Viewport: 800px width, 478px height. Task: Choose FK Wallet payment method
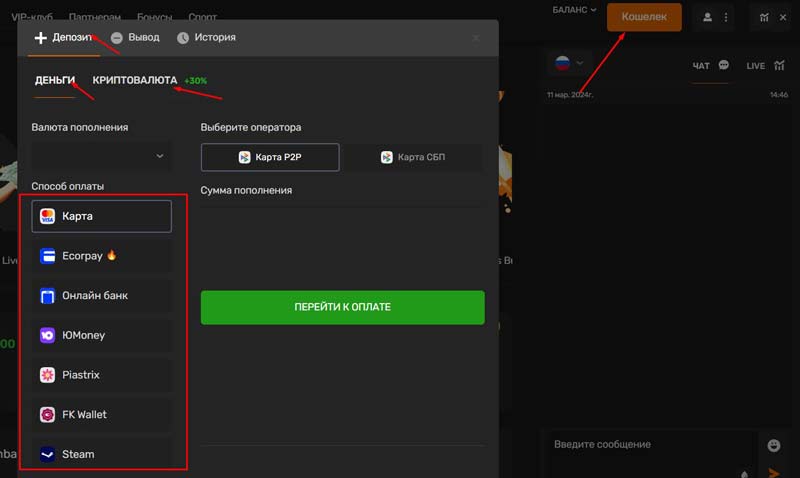point(102,415)
